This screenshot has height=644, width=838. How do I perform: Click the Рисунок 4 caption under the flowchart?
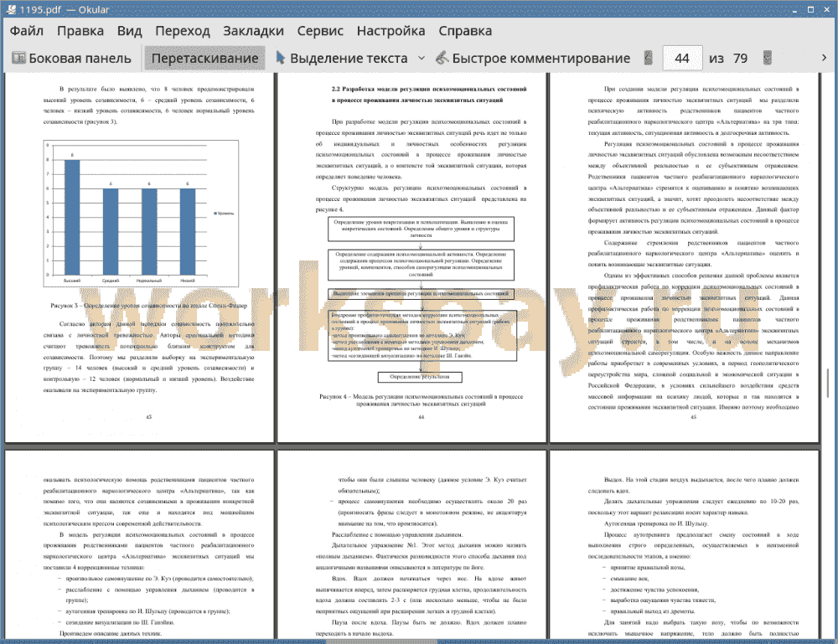coord(422,400)
